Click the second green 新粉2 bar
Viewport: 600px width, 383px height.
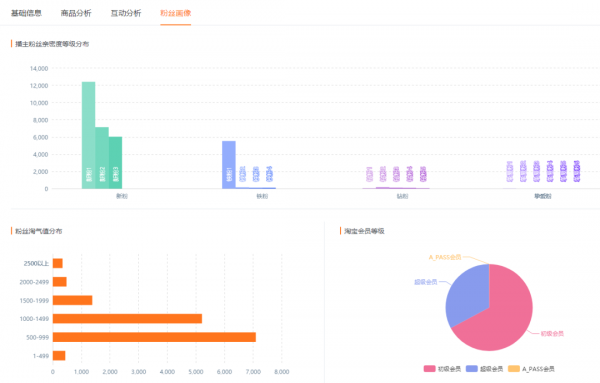pyautogui.click(x=102, y=158)
